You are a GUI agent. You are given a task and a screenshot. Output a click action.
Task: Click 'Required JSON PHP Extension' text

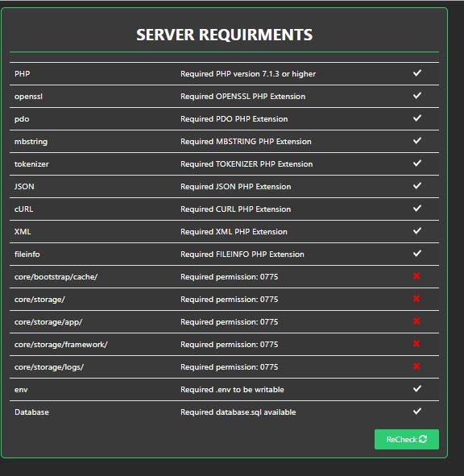click(236, 186)
